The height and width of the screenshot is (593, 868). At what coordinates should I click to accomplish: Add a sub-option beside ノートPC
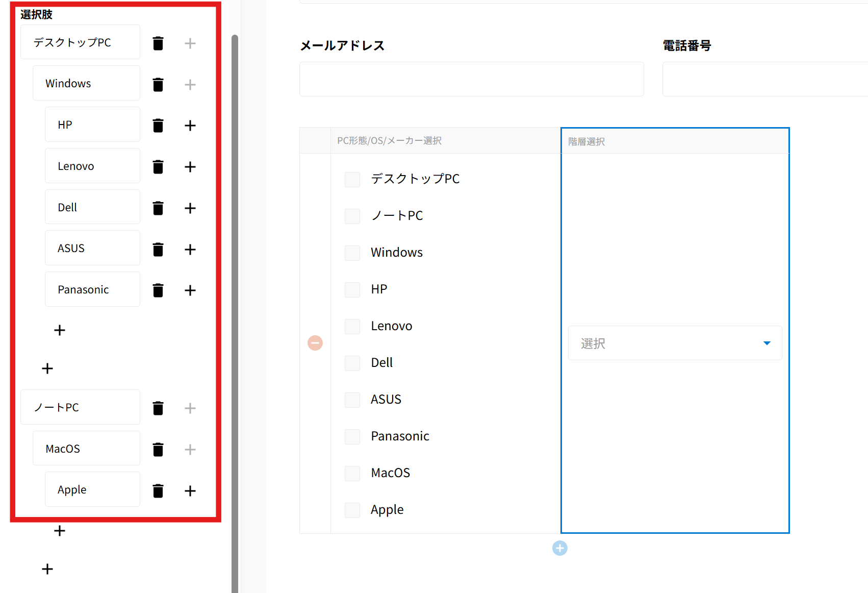190,408
